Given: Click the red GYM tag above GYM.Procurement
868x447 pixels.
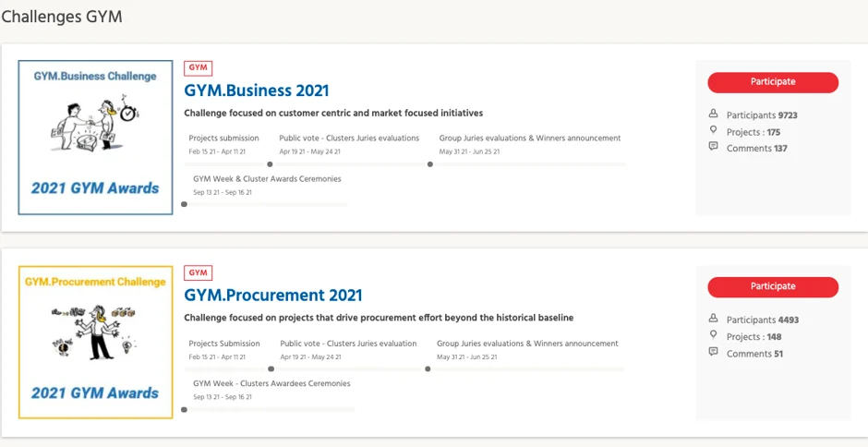Looking at the screenshot, I should [198, 273].
